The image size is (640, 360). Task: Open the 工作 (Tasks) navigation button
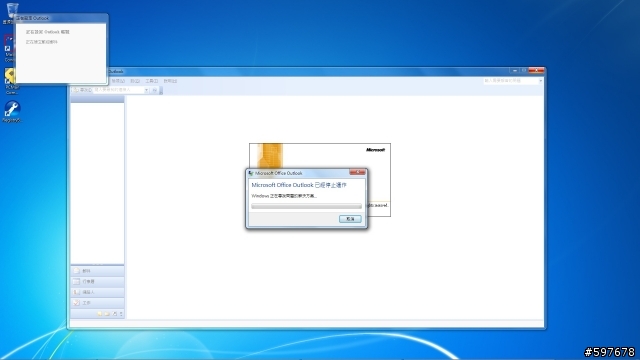click(x=97, y=302)
